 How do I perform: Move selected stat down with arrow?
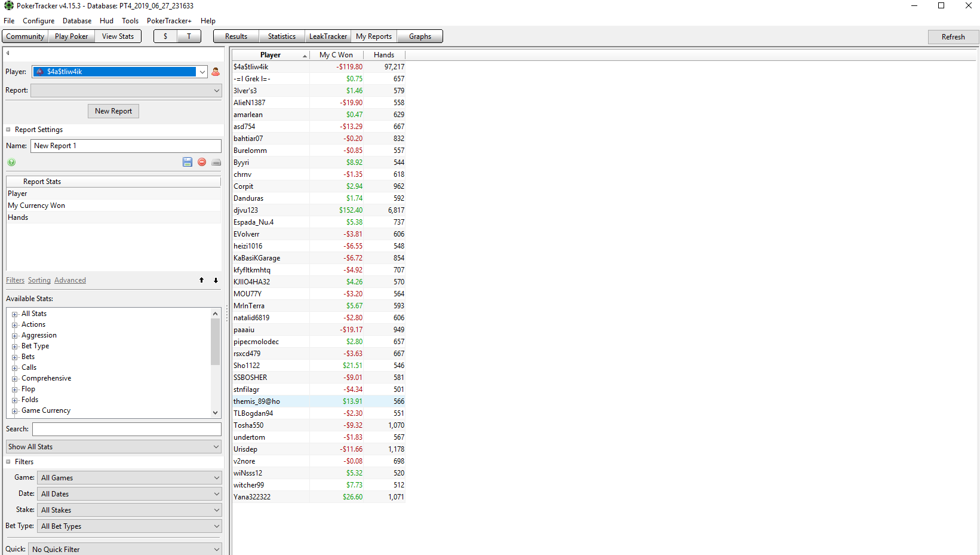216,280
